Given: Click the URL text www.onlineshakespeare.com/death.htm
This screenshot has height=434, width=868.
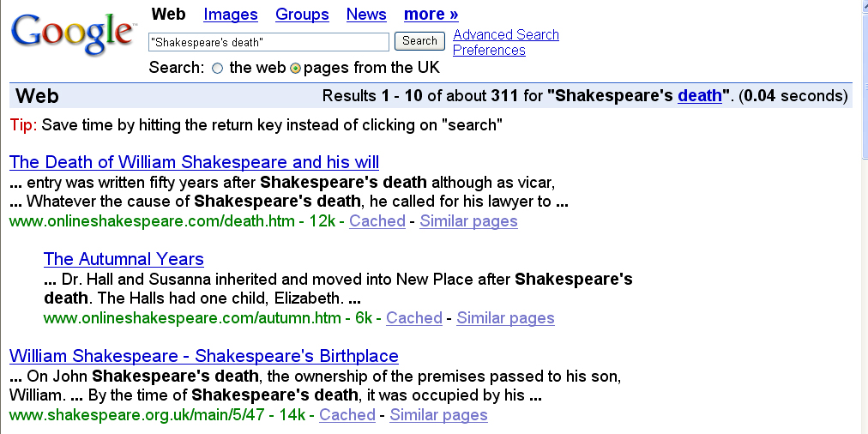Looking at the screenshot, I should [152, 221].
